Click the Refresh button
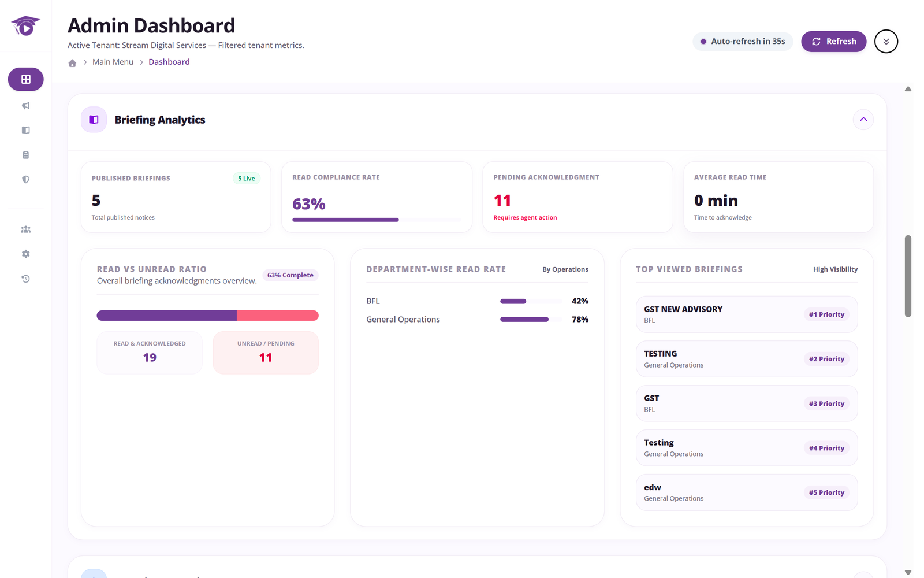Viewport: 924px width, 578px height. (x=834, y=42)
